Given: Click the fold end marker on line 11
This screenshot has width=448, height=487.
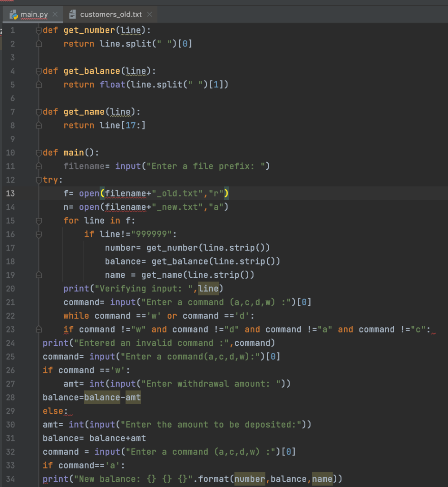Looking at the screenshot, I should 39,166.
